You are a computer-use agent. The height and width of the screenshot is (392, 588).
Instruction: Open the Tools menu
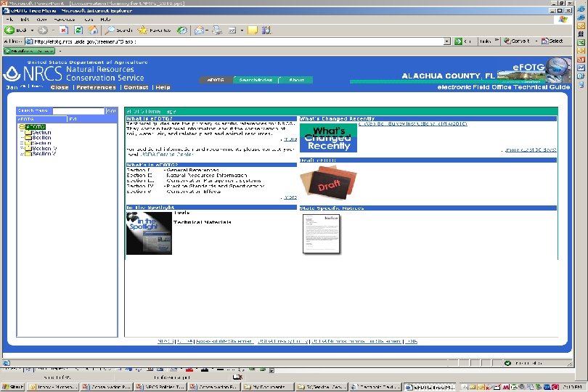click(x=89, y=20)
